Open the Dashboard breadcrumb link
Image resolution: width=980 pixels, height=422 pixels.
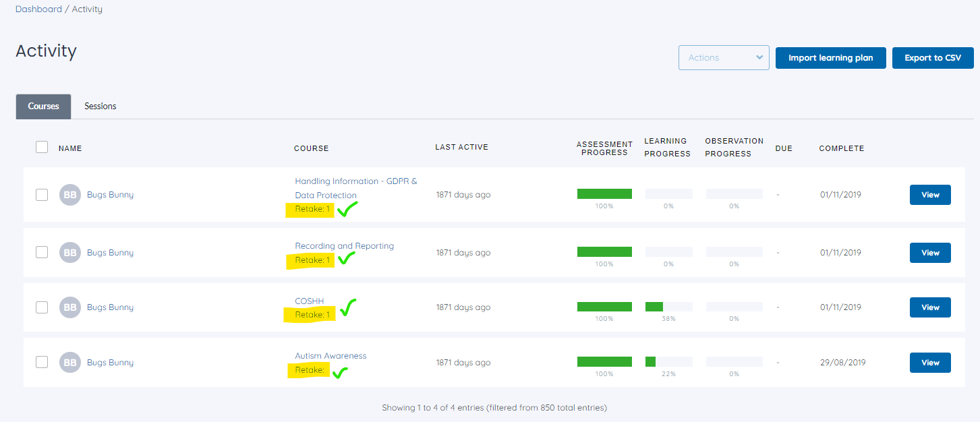coord(38,9)
